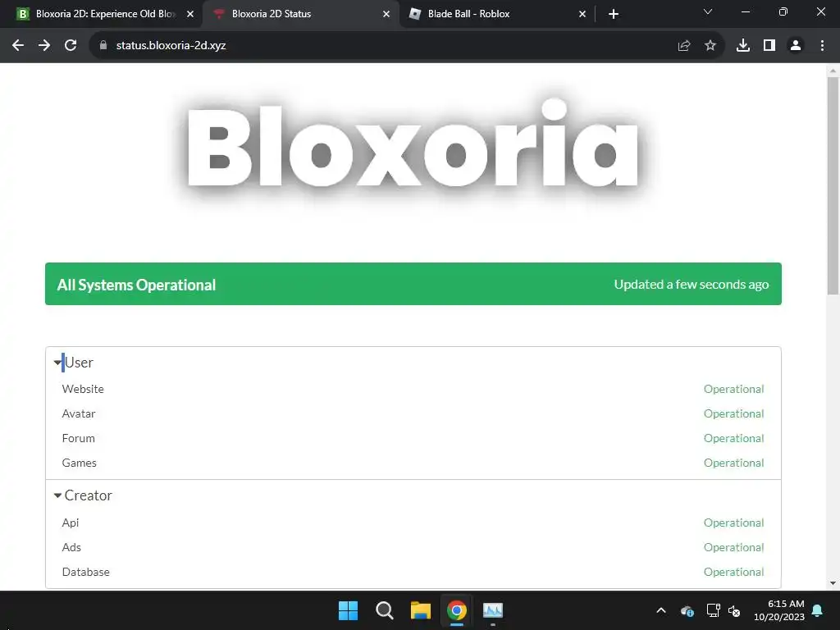Click the site lock icon in address bar
Viewport: 840px width, 630px height.
tap(103, 46)
